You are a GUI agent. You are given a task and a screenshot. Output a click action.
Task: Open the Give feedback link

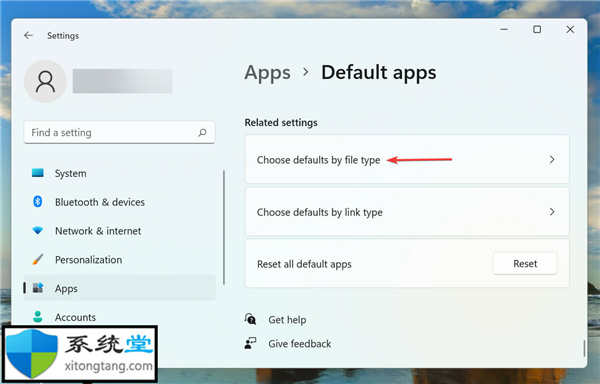point(300,343)
